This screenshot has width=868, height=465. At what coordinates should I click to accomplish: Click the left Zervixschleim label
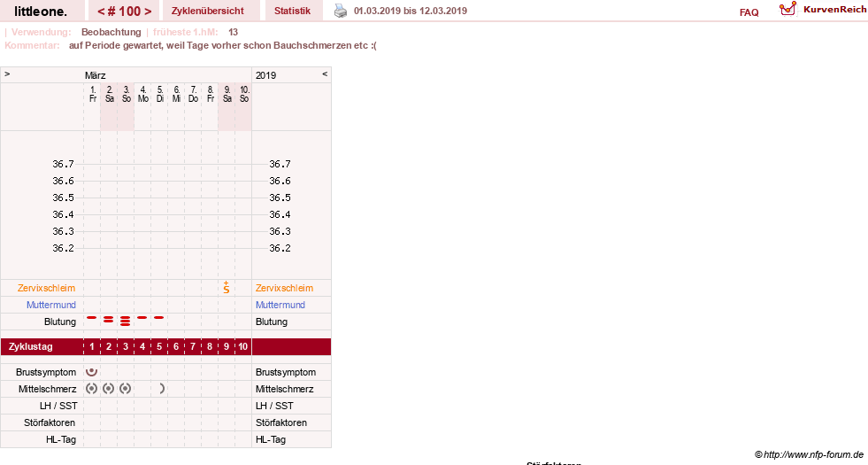point(47,288)
